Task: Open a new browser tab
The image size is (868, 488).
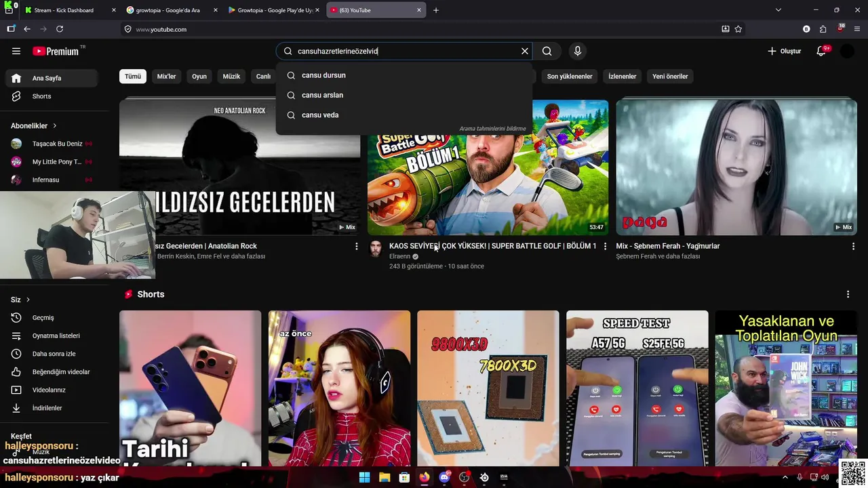Action: point(436,10)
